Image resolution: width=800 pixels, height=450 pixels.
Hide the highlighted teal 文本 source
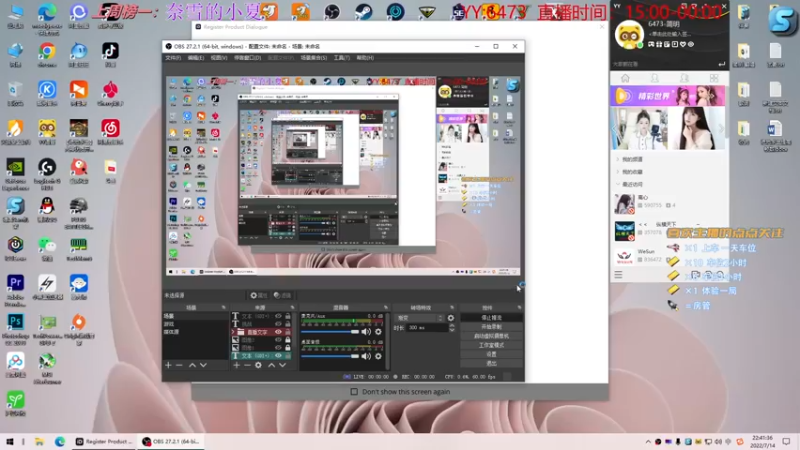tap(278, 356)
